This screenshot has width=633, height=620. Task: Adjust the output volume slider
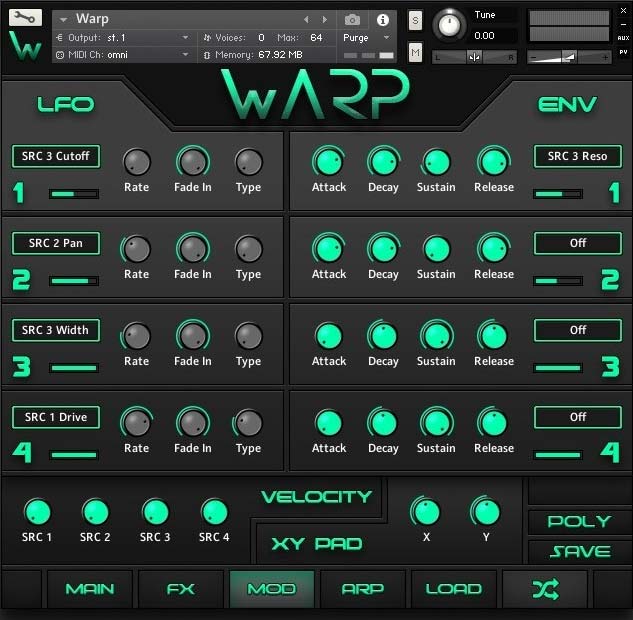tap(569, 57)
